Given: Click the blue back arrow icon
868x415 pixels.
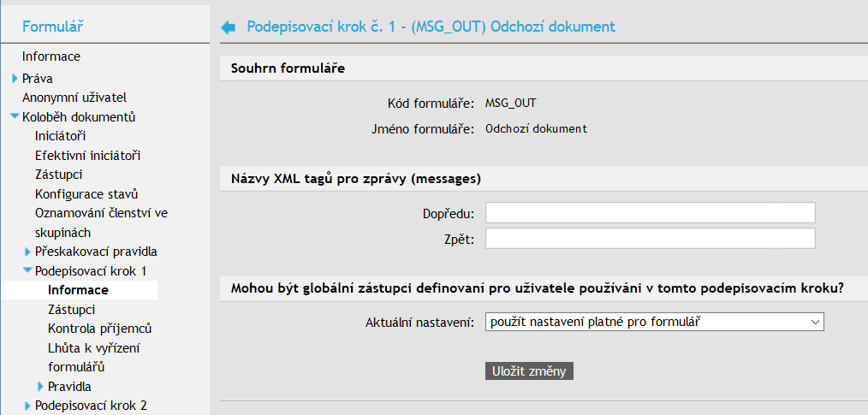Looking at the screenshot, I should pyautogui.click(x=229, y=27).
